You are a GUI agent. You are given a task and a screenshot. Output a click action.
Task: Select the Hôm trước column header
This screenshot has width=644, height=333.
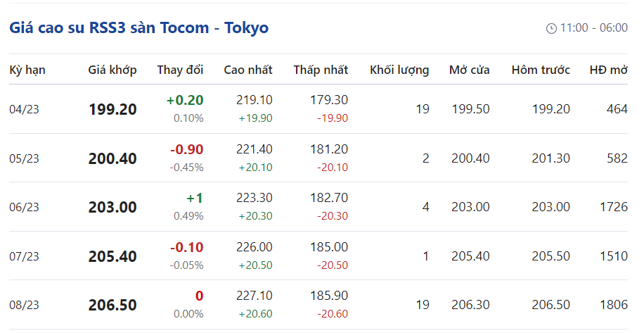click(x=541, y=70)
